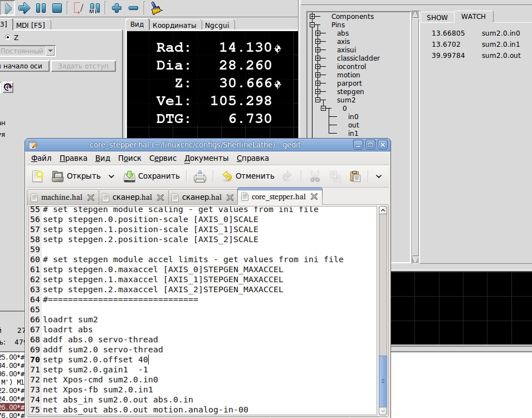Clear live plot with broom icon
This screenshot has height=418, width=532.
click(157, 8)
